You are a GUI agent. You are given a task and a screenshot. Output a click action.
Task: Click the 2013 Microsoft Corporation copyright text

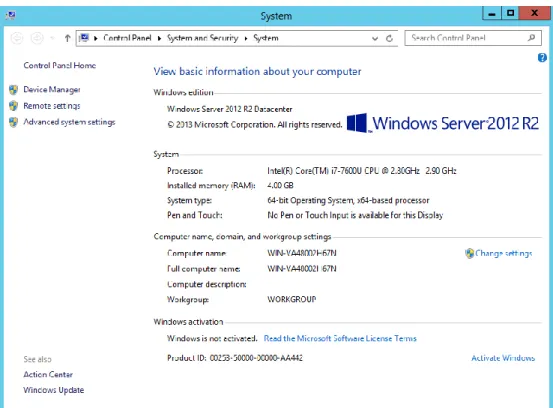tap(255, 124)
